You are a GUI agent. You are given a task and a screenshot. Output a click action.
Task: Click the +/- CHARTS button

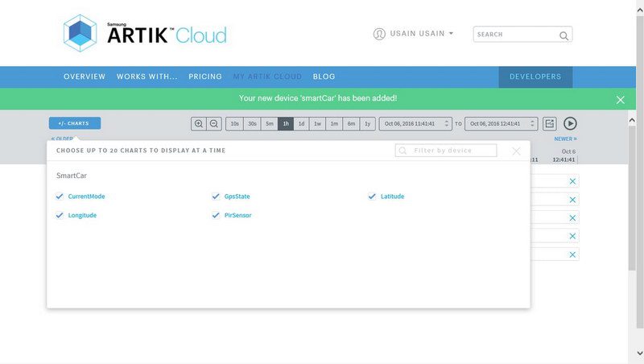(75, 123)
